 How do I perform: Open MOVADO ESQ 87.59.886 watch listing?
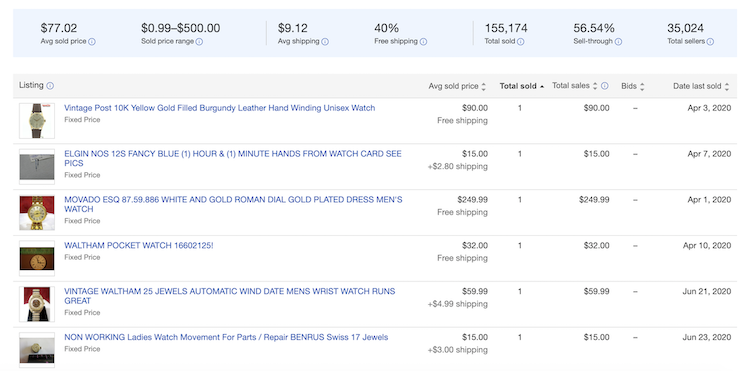coord(233,204)
